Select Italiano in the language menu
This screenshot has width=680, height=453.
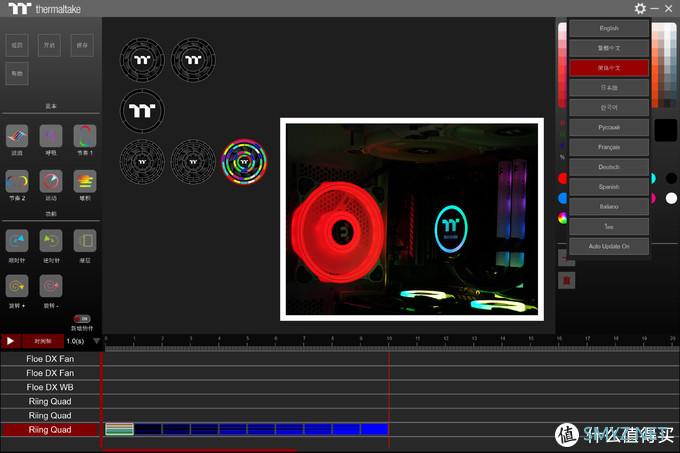(609, 207)
